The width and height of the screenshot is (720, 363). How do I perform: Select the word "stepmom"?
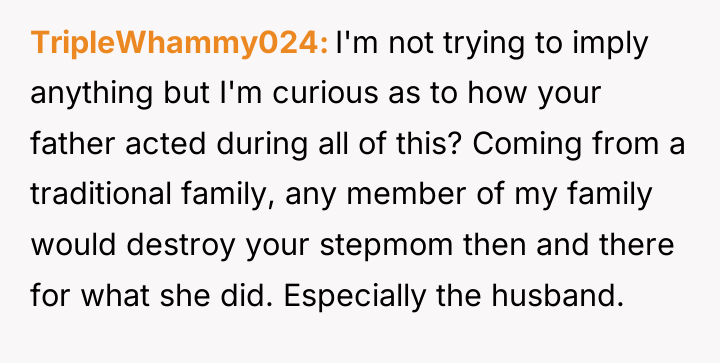coord(386,246)
